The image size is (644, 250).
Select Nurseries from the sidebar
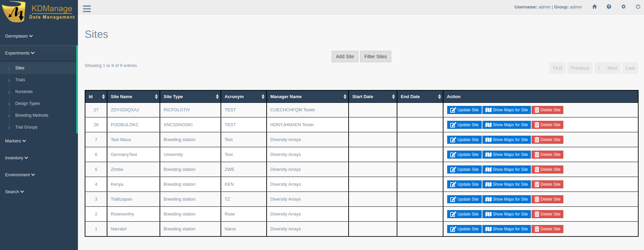pos(24,92)
